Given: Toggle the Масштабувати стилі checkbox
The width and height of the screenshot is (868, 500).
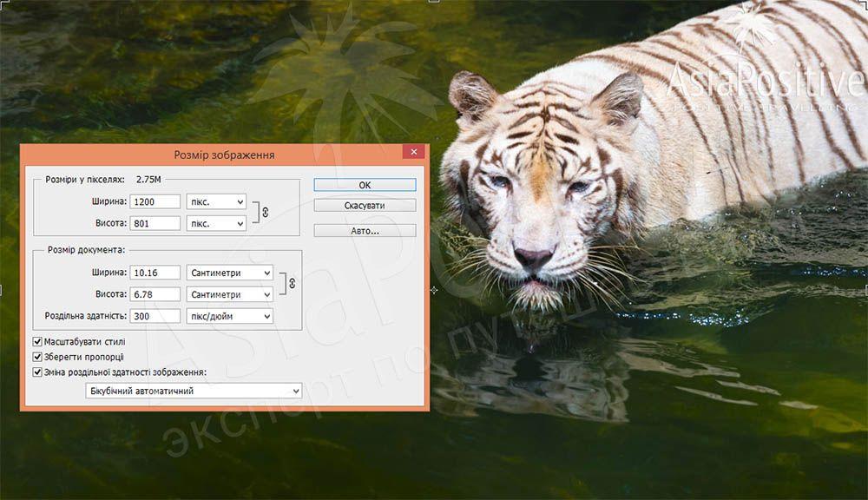Looking at the screenshot, I should coord(37,342).
